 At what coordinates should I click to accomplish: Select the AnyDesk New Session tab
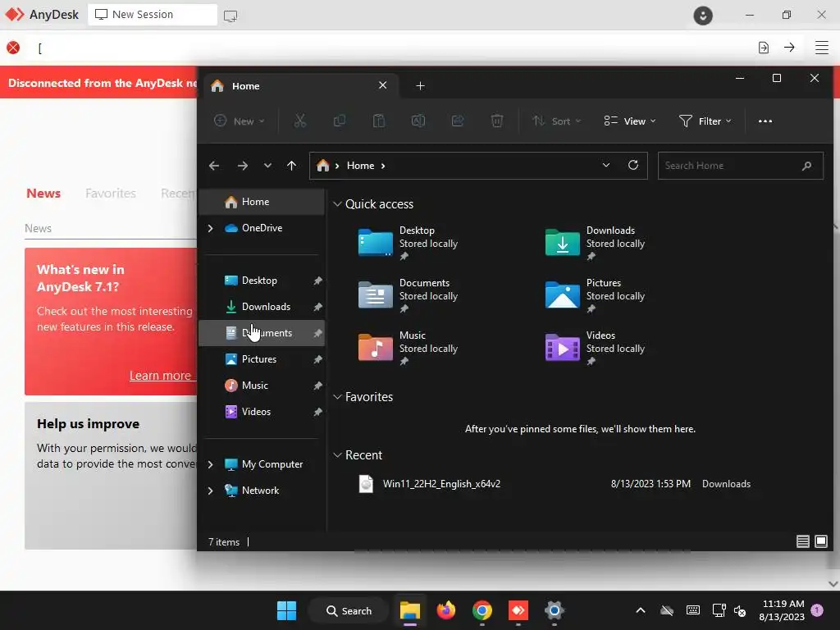point(152,15)
